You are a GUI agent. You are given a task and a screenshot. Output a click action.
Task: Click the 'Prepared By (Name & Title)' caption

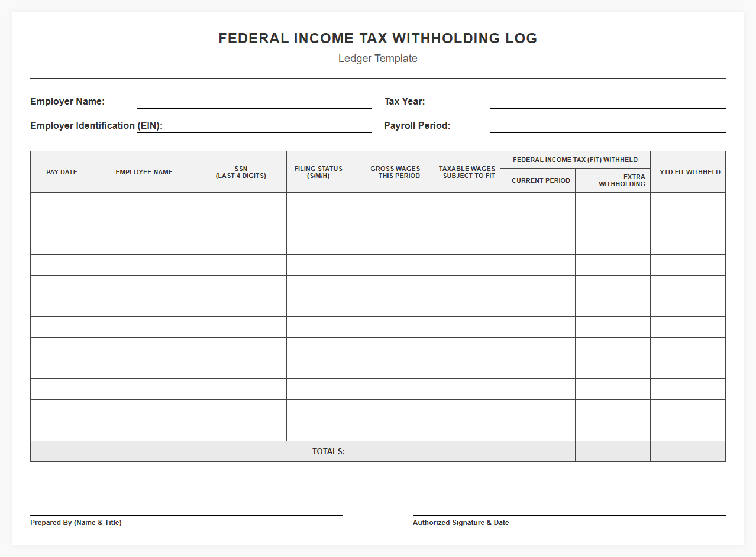click(76, 523)
